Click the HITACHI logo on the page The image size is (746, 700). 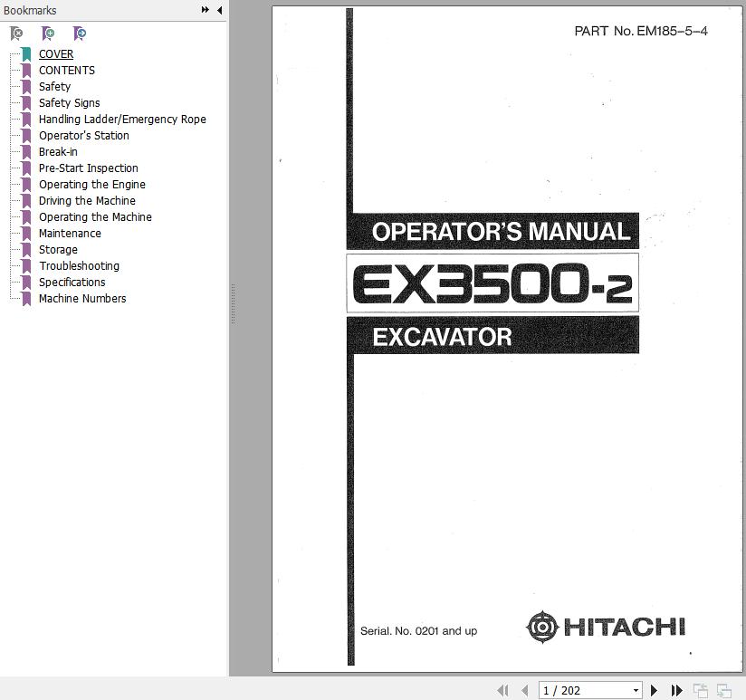tap(607, 627)
